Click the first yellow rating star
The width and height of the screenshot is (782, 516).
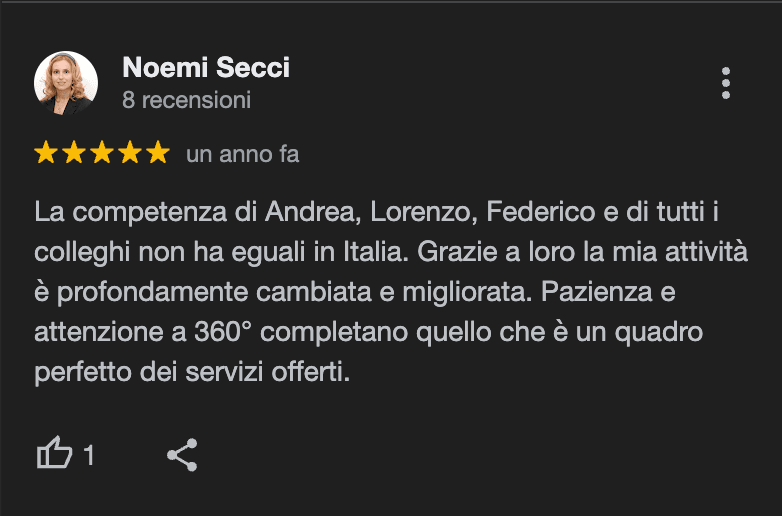(46, 154)
